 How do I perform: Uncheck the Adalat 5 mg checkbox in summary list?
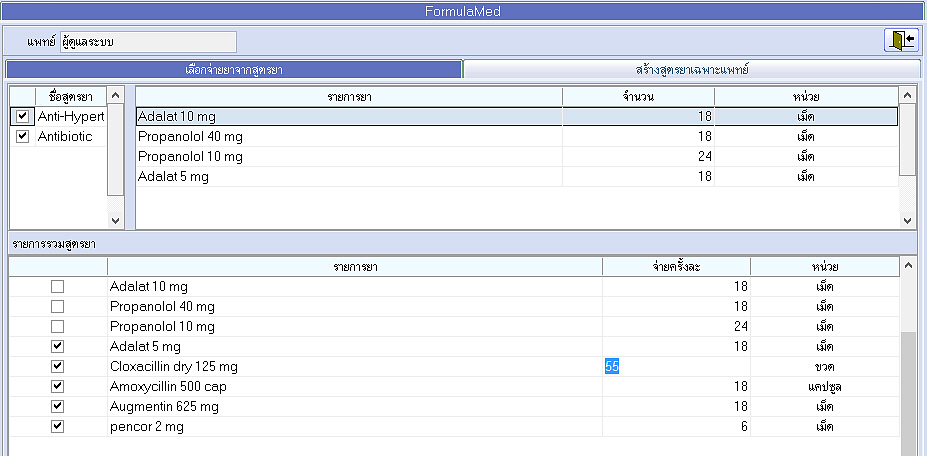click(x=57, y=347)
